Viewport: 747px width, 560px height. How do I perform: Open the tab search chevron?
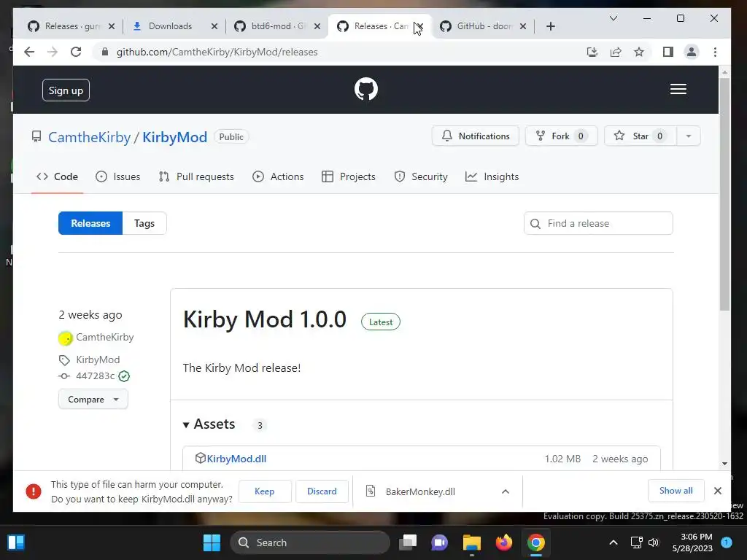pos(613,18)
